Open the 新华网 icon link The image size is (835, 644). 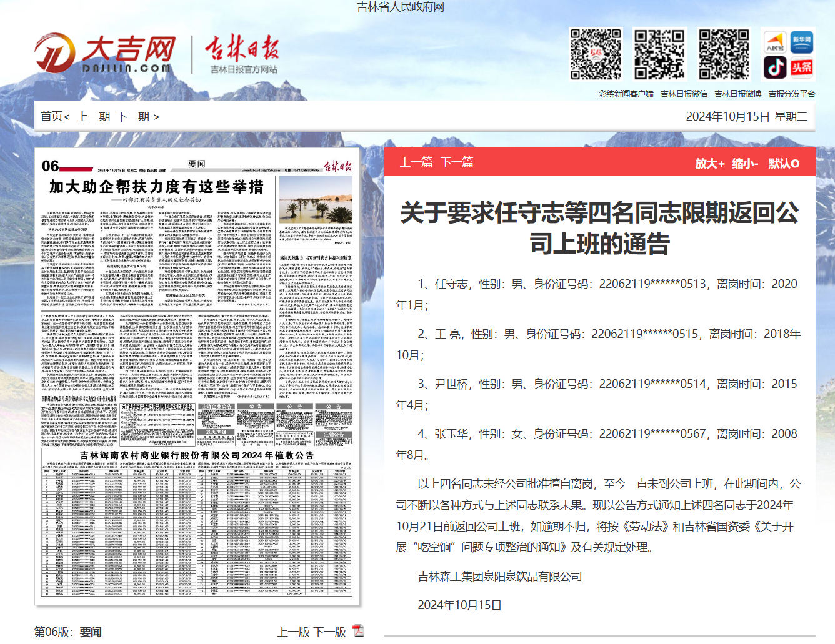coord(802,42)
